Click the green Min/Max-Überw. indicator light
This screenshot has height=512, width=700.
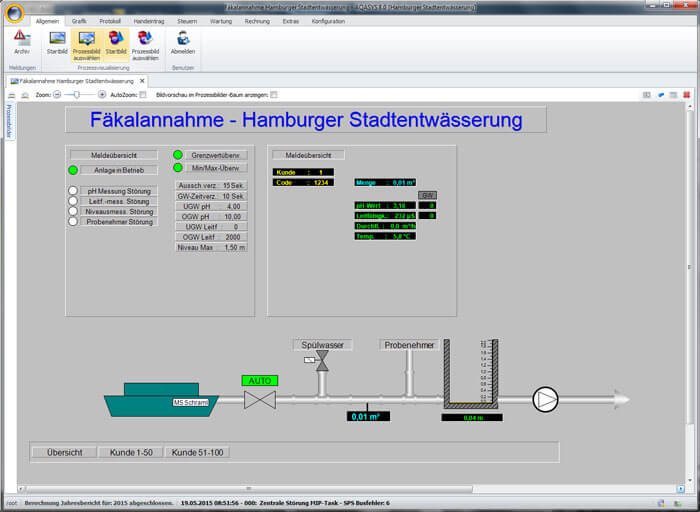point(178,168)
